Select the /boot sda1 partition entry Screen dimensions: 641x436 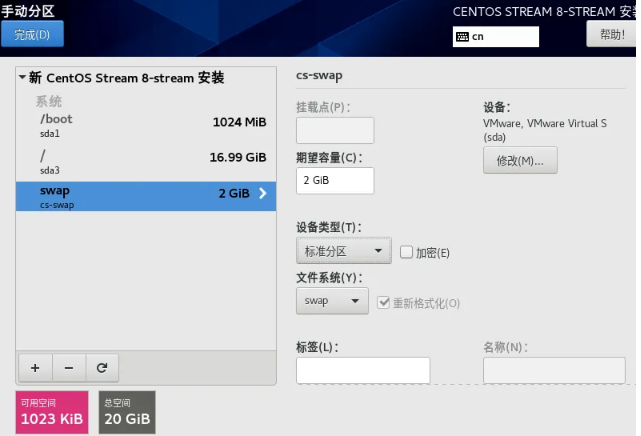tap(145, 124)
